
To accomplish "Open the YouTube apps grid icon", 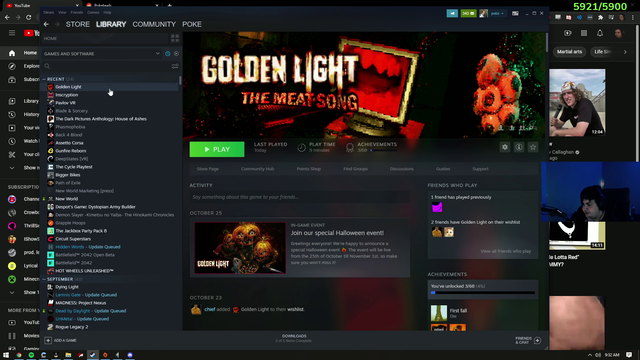I will 584,33.
